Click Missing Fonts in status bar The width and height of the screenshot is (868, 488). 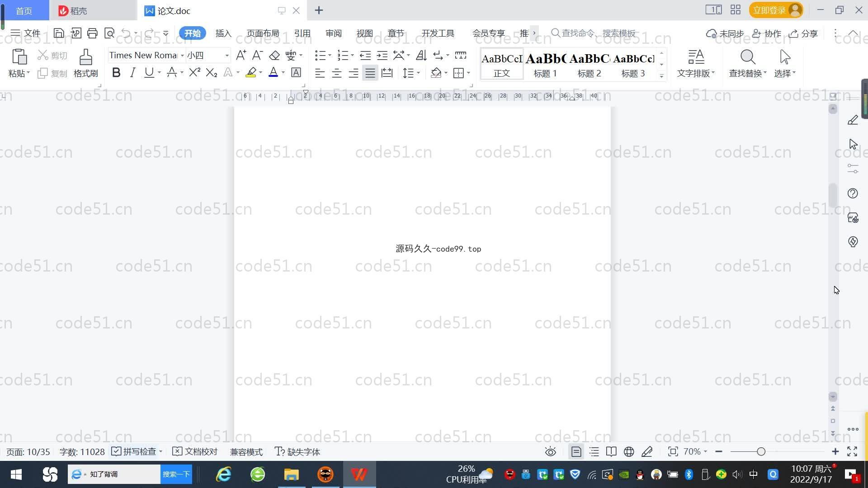[x=297, y=451]
